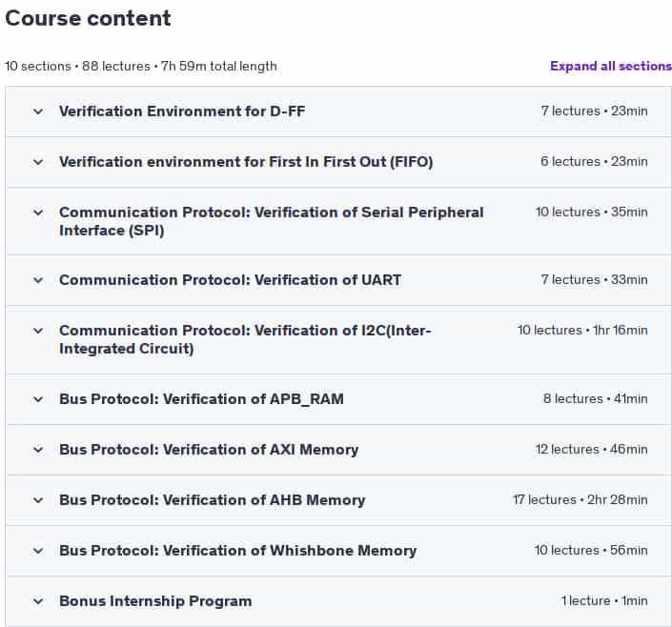Open 'Bus Protocol: Verification of AXI Memory' title
Image resolution: width=672 pixels, height=627 pixels.
point(209,450)
